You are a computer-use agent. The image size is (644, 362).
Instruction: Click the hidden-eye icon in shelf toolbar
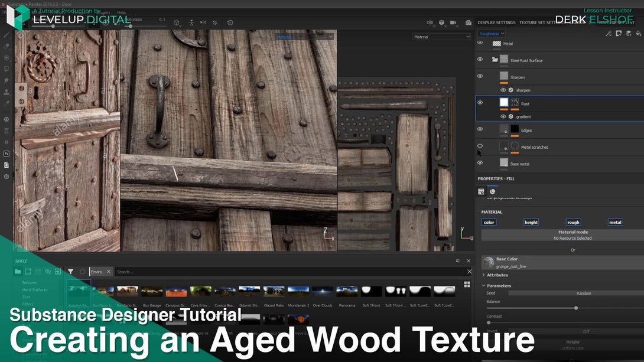point(48,272)
